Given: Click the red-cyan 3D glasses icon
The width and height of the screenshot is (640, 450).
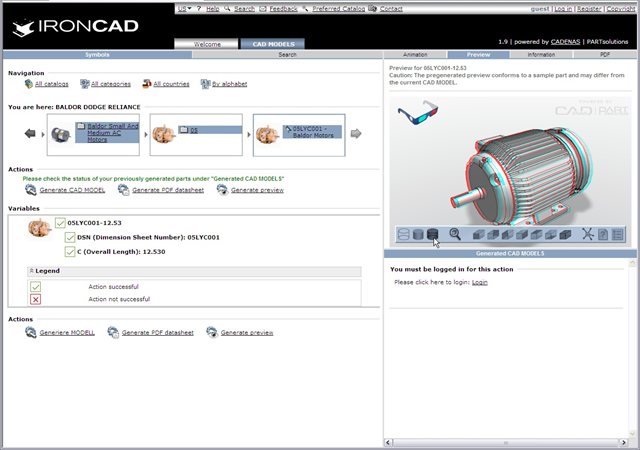Looking at the screenshot, I should 418,112.
